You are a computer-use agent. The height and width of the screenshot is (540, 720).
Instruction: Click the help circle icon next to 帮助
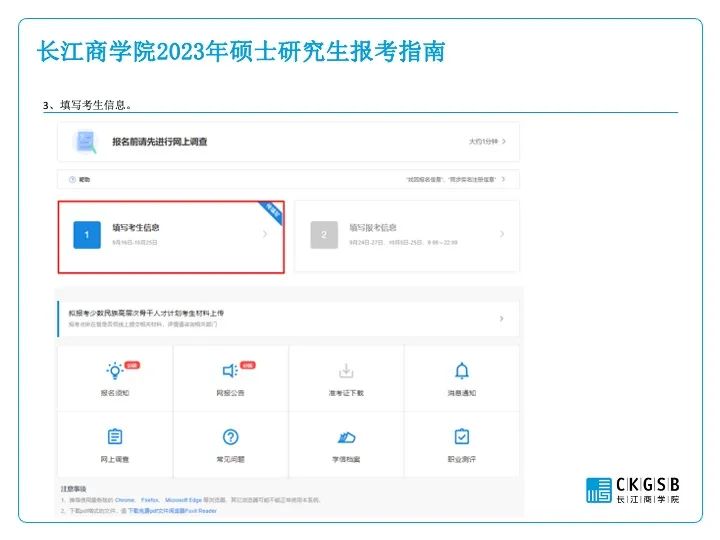tap(72, 180)
